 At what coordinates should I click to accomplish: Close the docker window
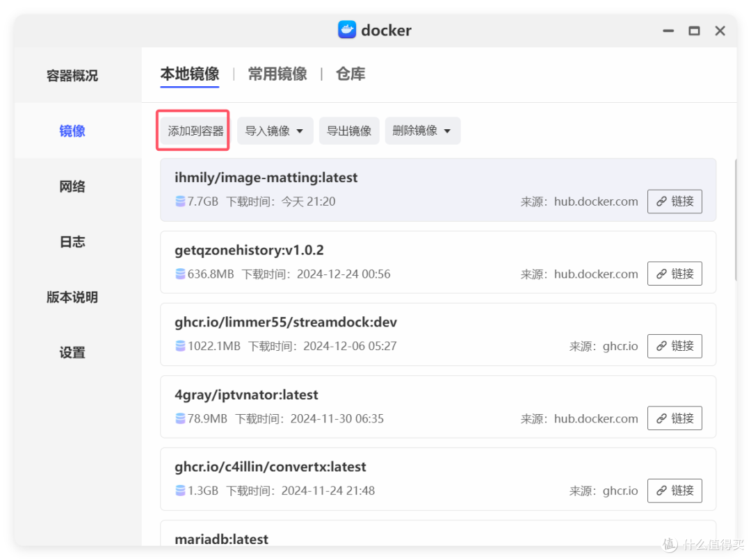click(720, 31)
